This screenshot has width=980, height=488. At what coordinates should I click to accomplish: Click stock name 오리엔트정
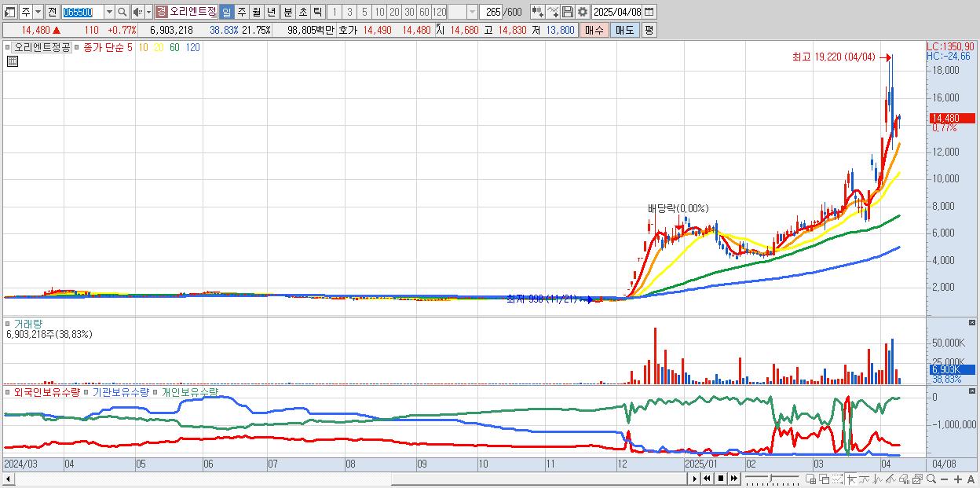click(192, 12)
